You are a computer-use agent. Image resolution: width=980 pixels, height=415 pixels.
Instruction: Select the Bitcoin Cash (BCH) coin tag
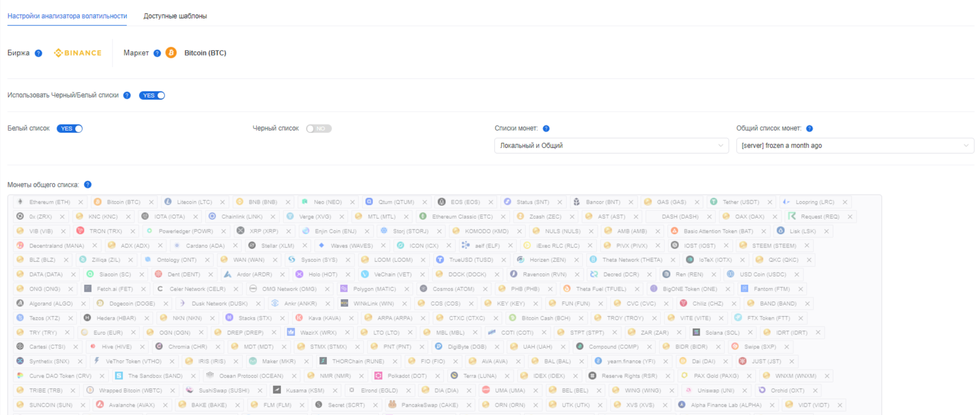(546, 318)
